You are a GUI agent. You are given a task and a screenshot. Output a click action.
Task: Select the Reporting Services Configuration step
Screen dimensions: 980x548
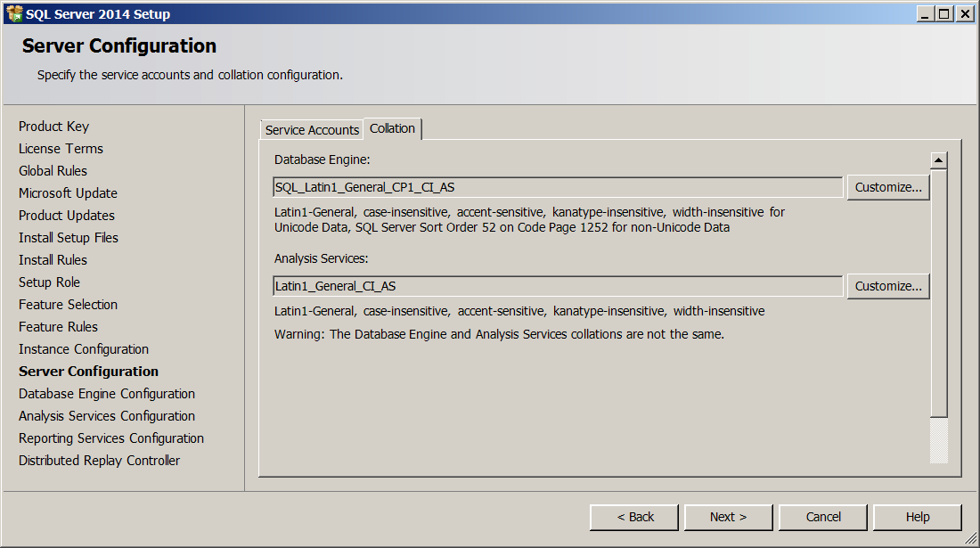point(111,438)
